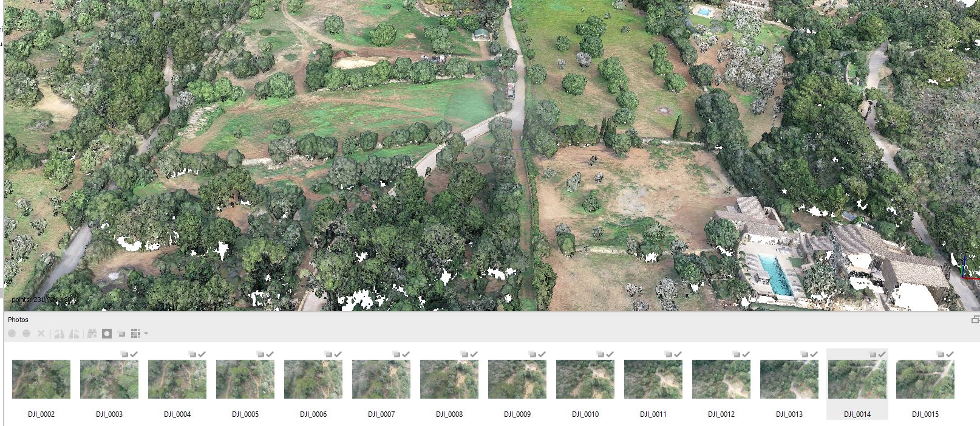Select the DJI_0009 photo thumbnail

(x=517, y=379)
